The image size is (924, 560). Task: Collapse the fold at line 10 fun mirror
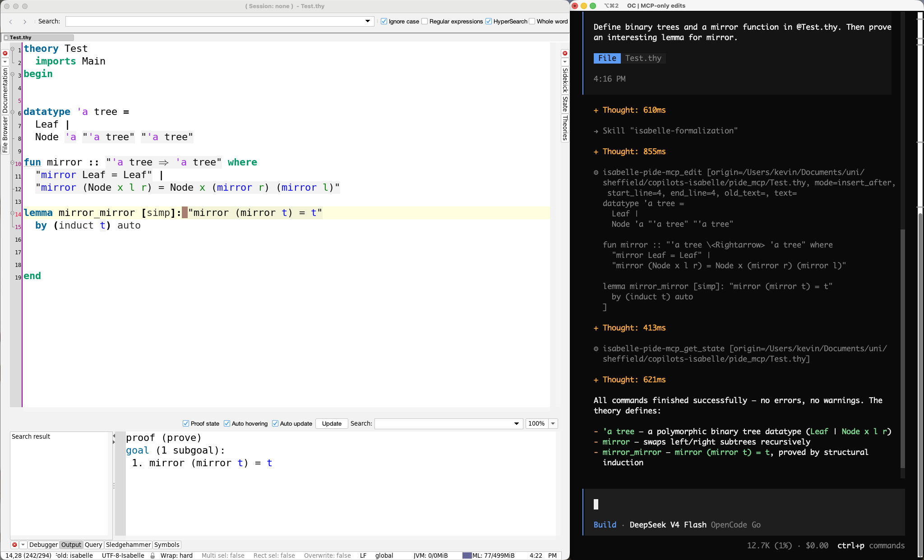[x=13, y=162]
